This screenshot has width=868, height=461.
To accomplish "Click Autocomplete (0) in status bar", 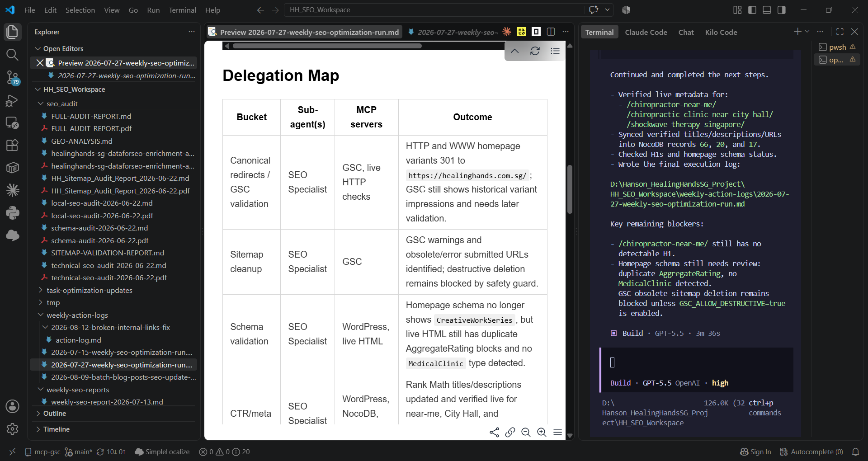I will (811, 452).
